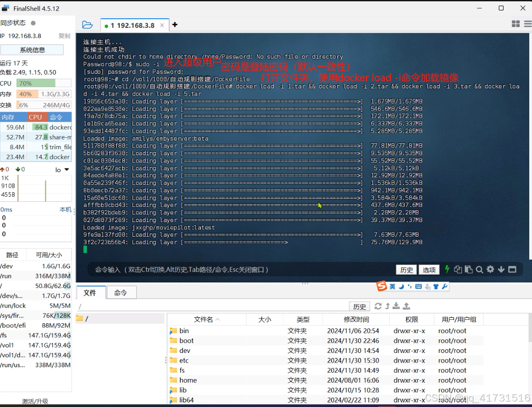The width and height of the screenshot is (532, 407).
Task: Refresh the file list
Action: click(x=378, y=306)
